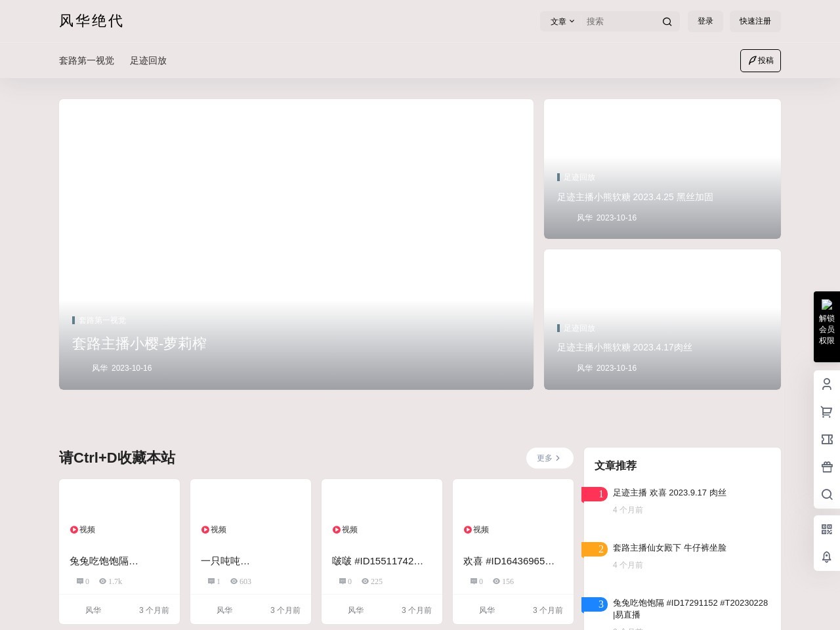Click the search magnifier icon in header
The height and width of the screenshot is (630, 840).
(667, 22)
